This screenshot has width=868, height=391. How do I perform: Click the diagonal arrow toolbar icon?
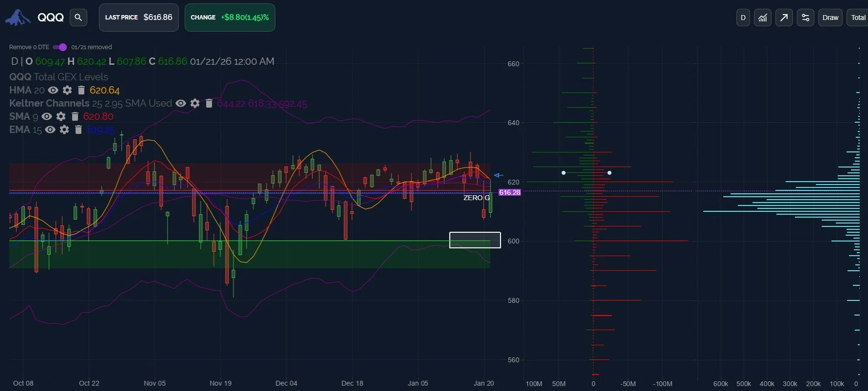click(x=784, y=18)
